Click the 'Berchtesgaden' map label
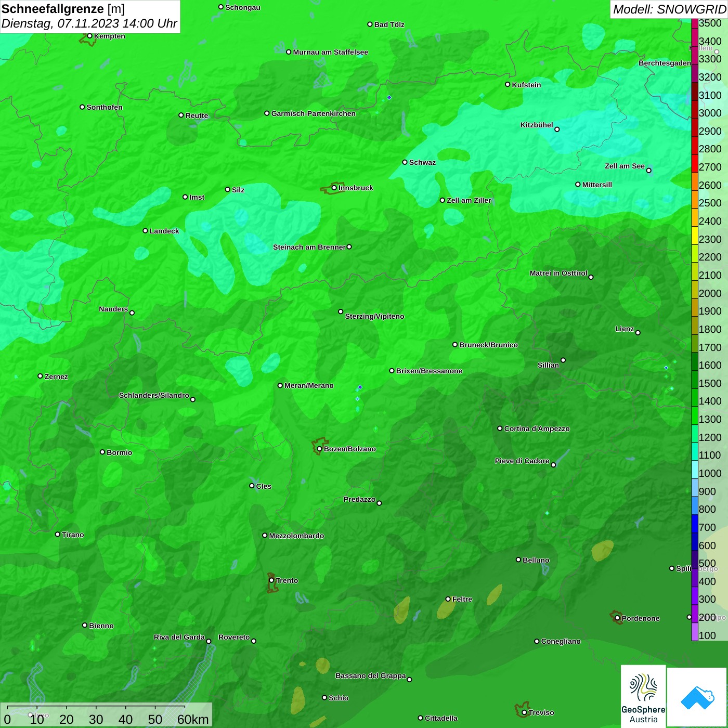Image resolution: width=728 pixels, height=728 pixels. 665,63
